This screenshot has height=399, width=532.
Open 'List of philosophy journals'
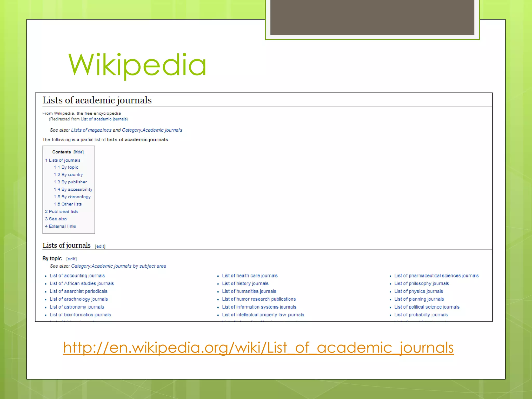(x=422, y=283)
